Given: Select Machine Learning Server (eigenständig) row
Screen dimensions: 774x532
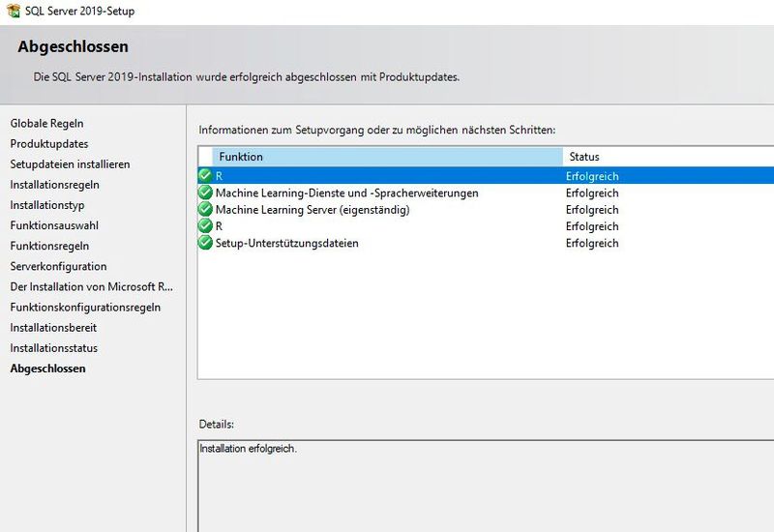Looking at the screenshot, I should point(486,210).
